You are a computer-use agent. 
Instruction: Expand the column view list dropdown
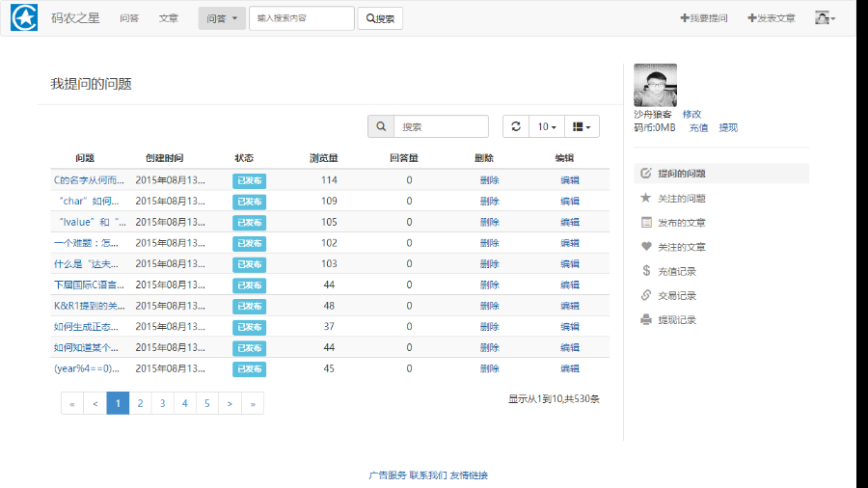[x=582, y=126]
